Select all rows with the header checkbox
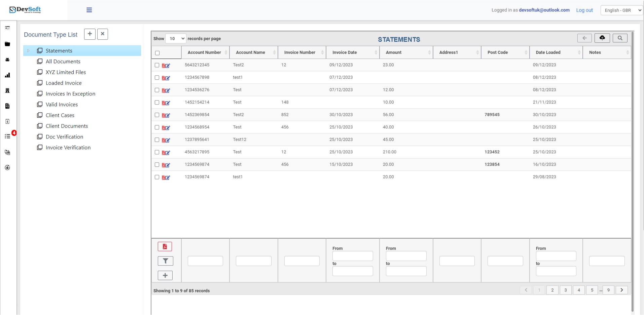The width and height of the screenshot is (644, 315). (x=157, y=53)
